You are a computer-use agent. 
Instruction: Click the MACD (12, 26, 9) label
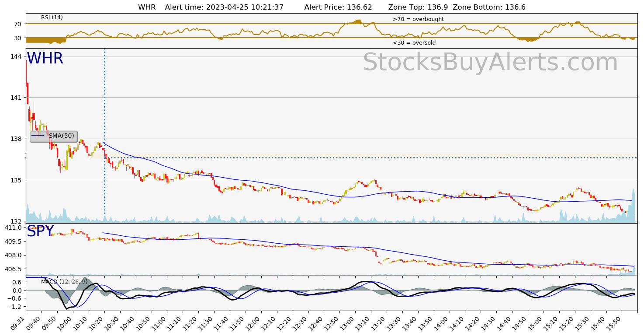pyautogui.click(x=64, y=282)
